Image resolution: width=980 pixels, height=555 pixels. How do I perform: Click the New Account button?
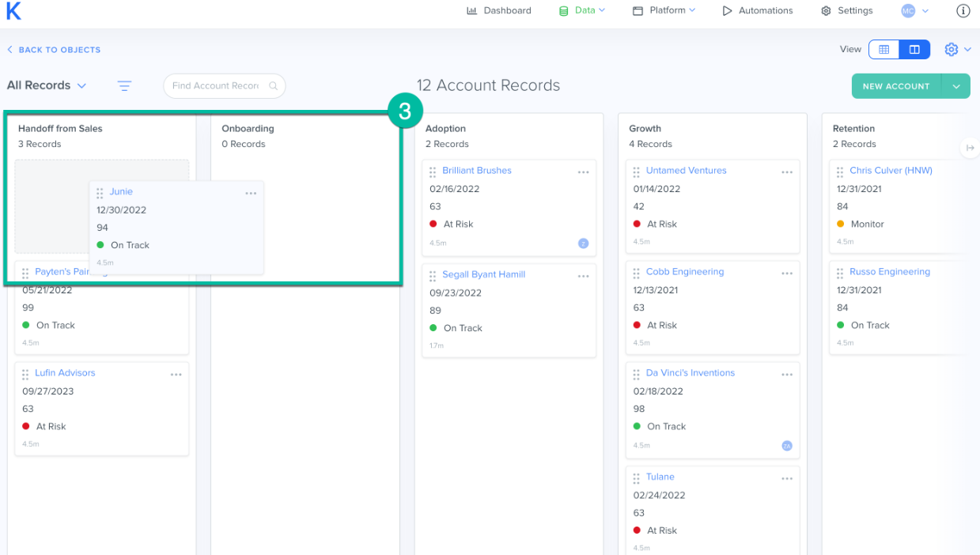click(x=896, y=86)
